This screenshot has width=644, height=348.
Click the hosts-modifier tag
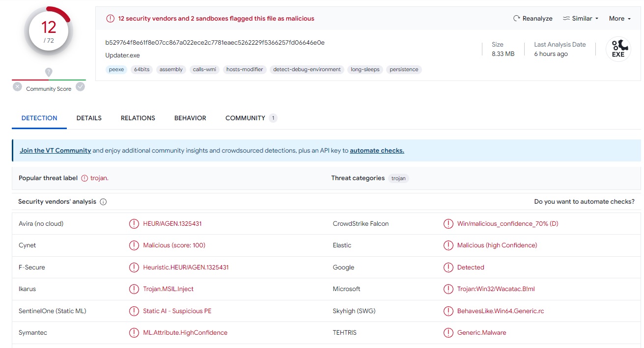[x=245, y=70]
